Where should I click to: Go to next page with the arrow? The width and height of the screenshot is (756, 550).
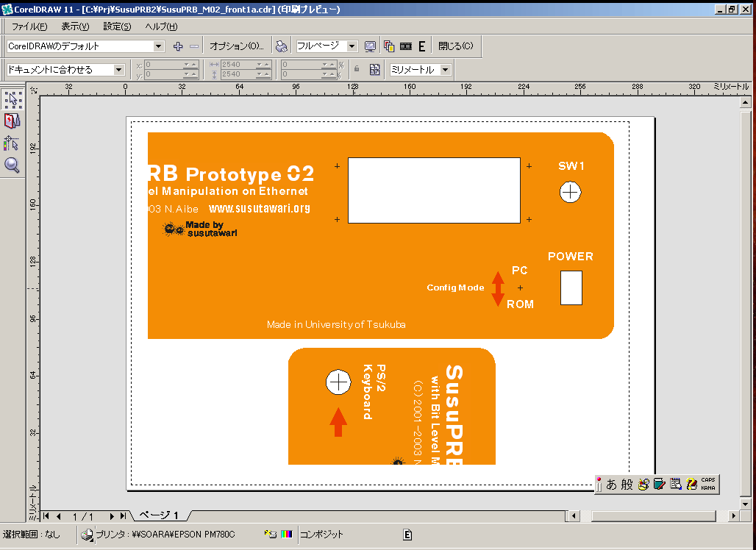[x=111, y=515]
